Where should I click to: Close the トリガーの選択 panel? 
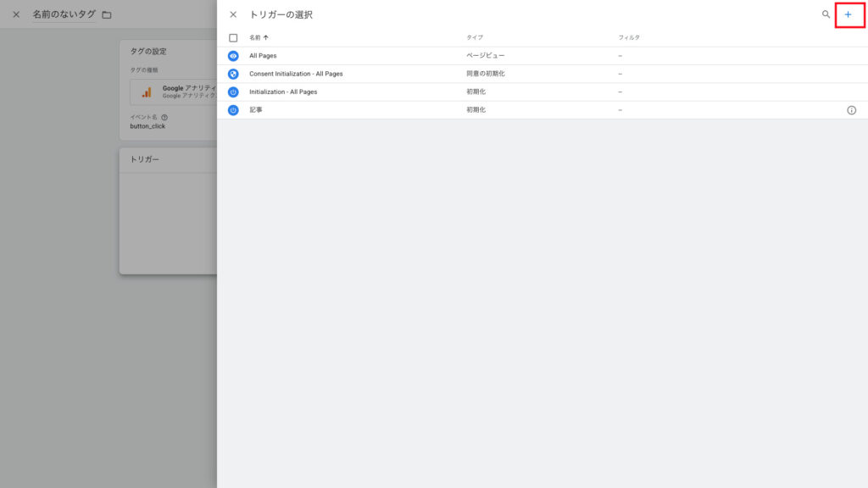click(x=233, y=14)
